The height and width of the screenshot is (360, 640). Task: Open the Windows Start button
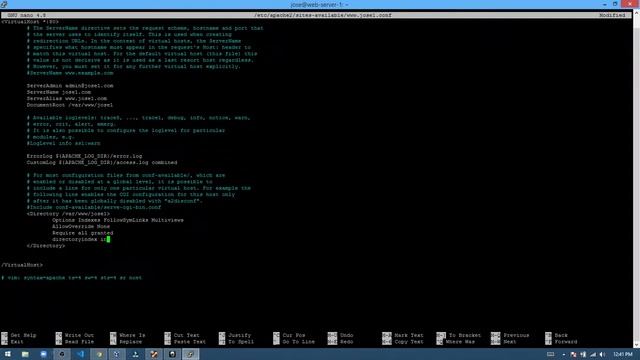7,354
